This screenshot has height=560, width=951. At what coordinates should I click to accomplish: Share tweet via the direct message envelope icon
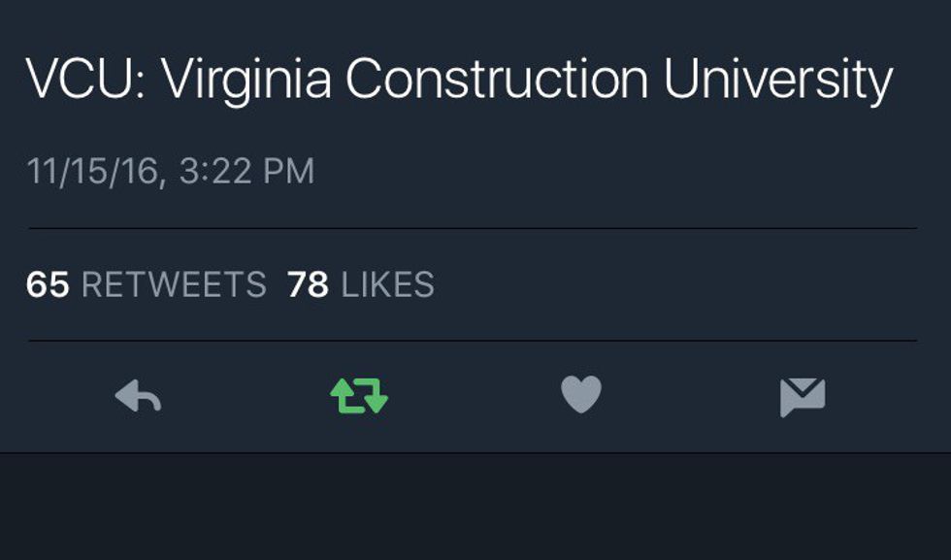click(x=803, y=396)
